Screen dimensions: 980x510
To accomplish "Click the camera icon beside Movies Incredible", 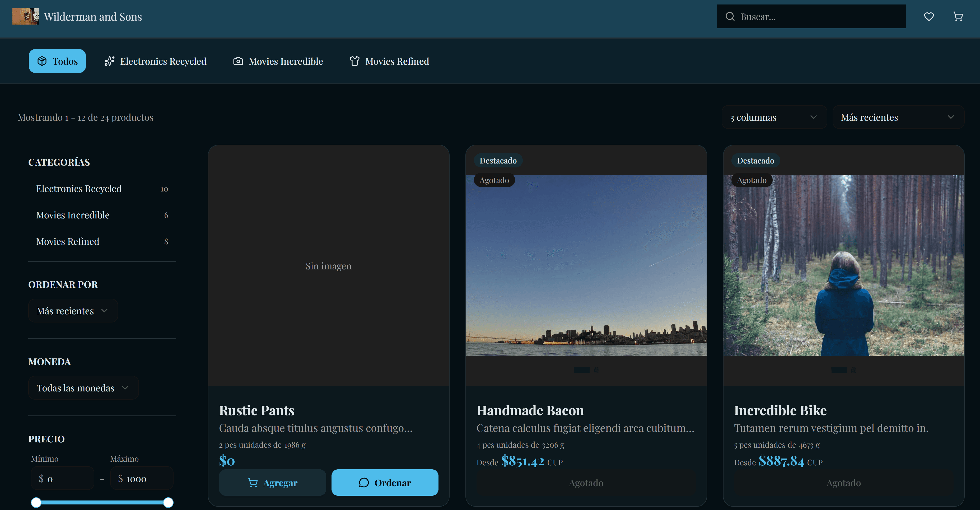I will 238,61.
